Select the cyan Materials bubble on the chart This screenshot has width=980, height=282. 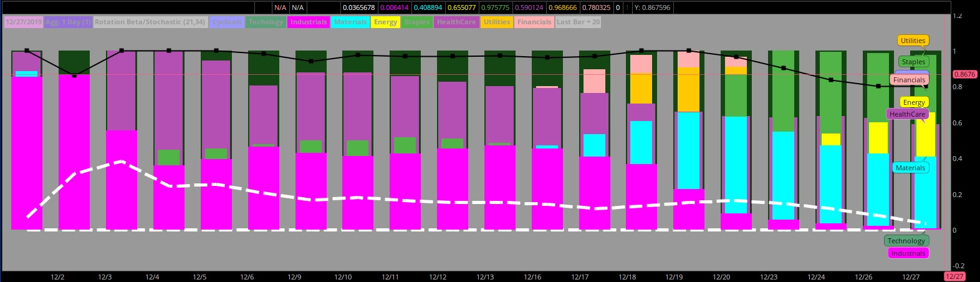point(910,168)
